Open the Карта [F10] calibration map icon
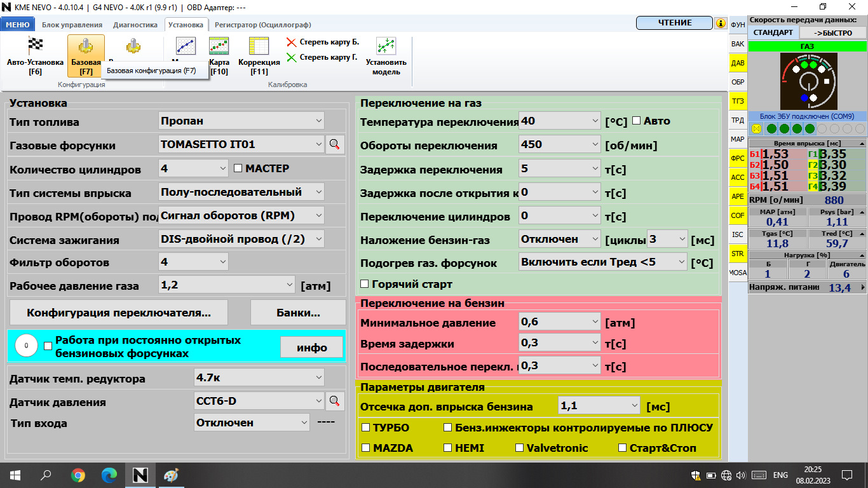 (219, 46)
